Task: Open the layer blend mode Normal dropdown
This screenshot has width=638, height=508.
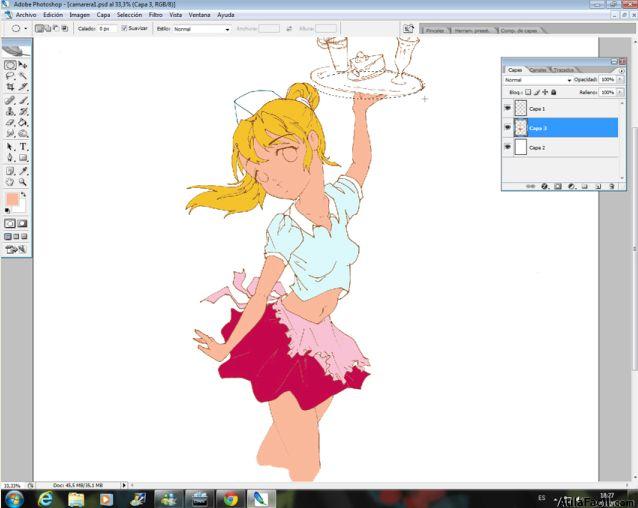Action: pyautogui.click(x=537, y=80)
